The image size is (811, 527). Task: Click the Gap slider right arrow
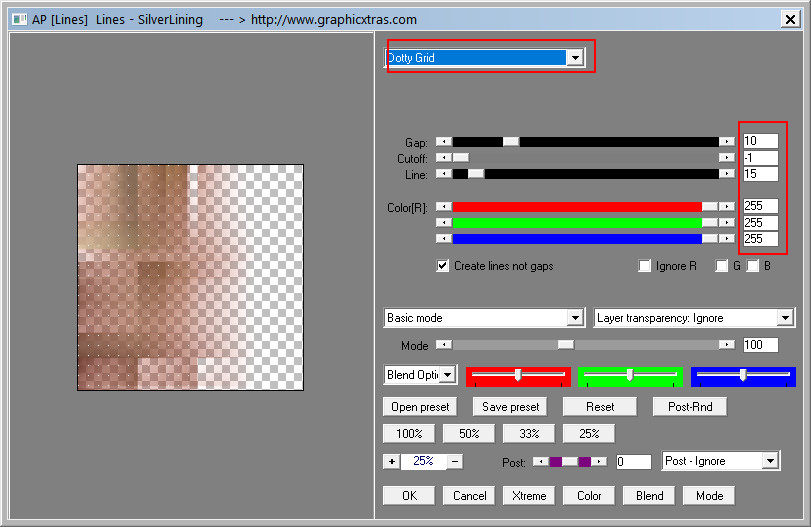click(x=727, y=141)
